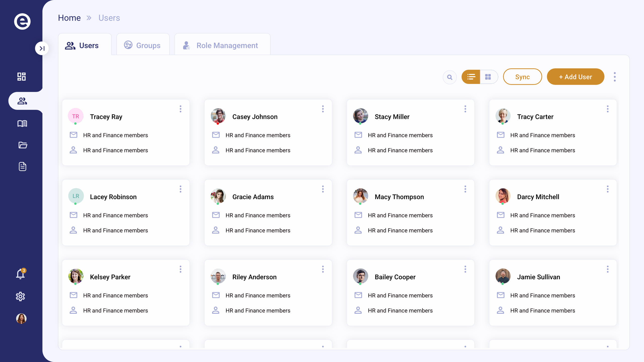Open the folder icon in sidebar
Viewport: 644px width, 362px height.
(23, 145)
